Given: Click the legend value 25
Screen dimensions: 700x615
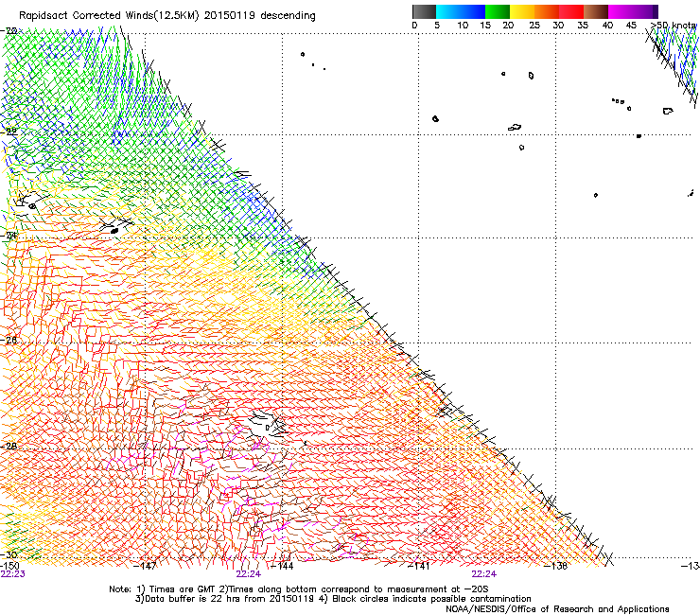Looking at the screenshot, I should (x=534, y=26).
